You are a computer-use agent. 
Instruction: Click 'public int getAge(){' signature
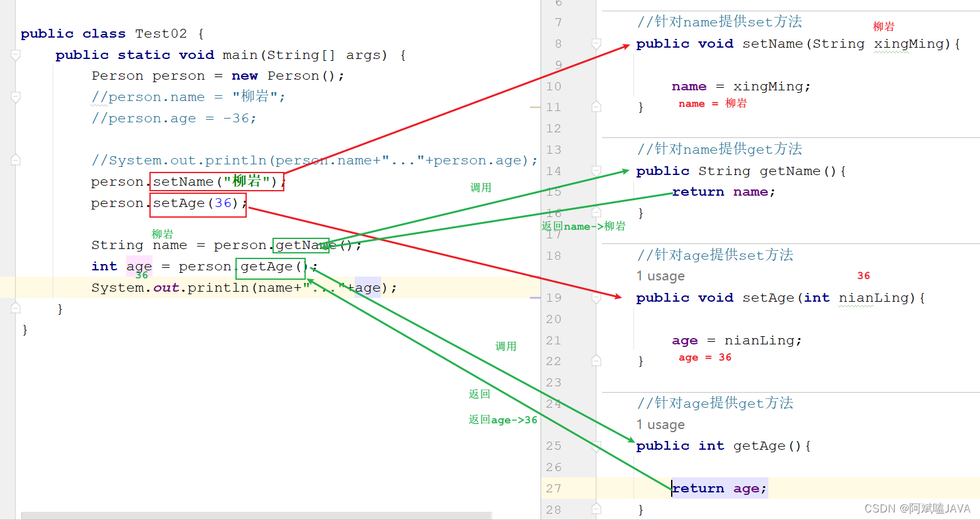coord(724,446)
